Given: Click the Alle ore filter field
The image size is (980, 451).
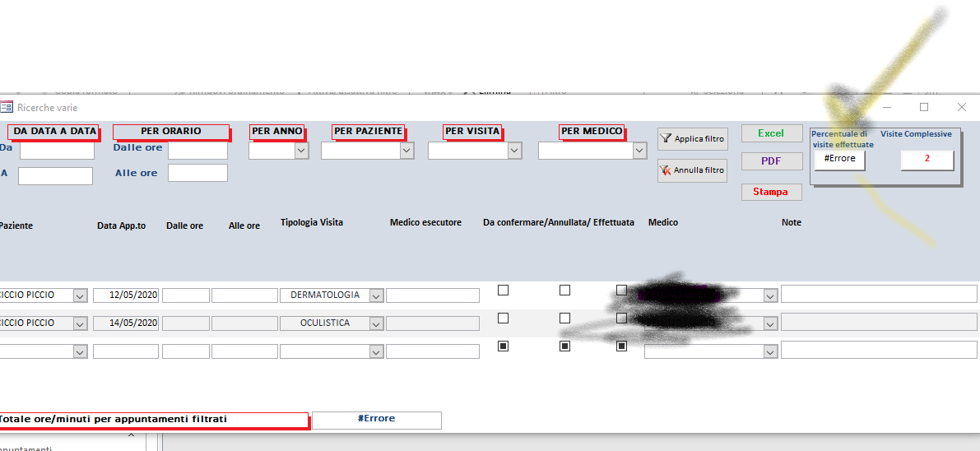Looking at the screenshot, I should tap(197, 173).
